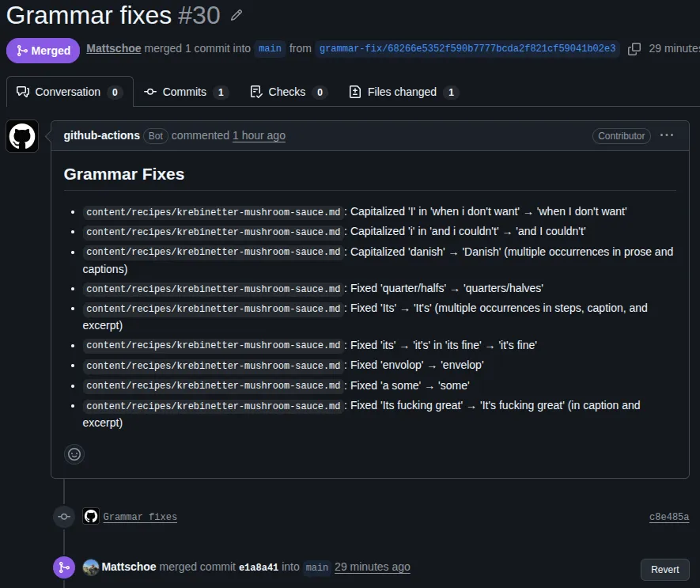Click file path in the 'envelop' fix item
The image size is (700, 588).
[213, 366]
